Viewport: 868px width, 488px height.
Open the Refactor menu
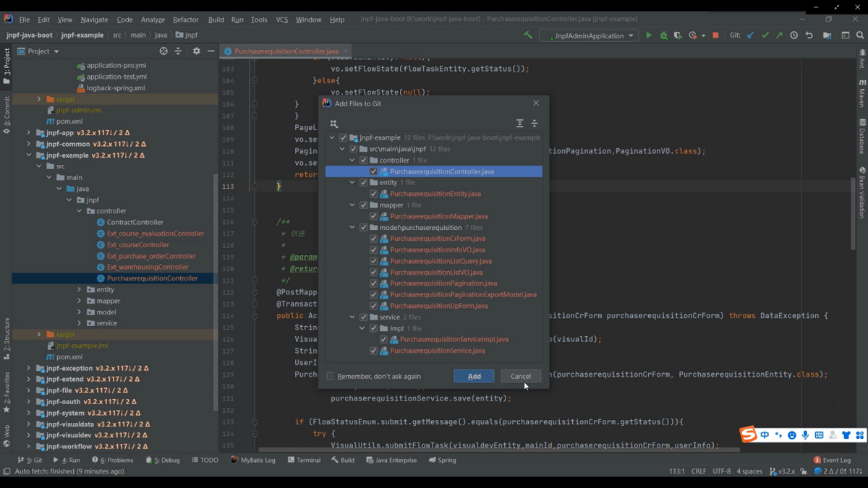click(185, 20)
